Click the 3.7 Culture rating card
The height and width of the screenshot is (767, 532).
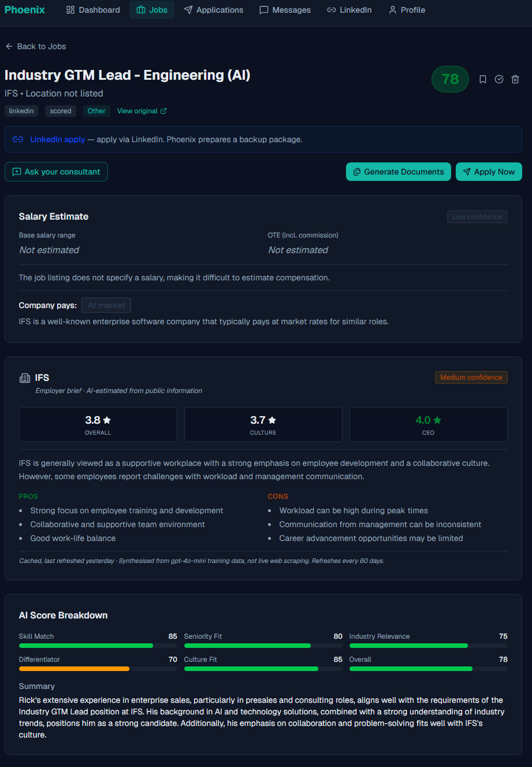click(263, 425)
